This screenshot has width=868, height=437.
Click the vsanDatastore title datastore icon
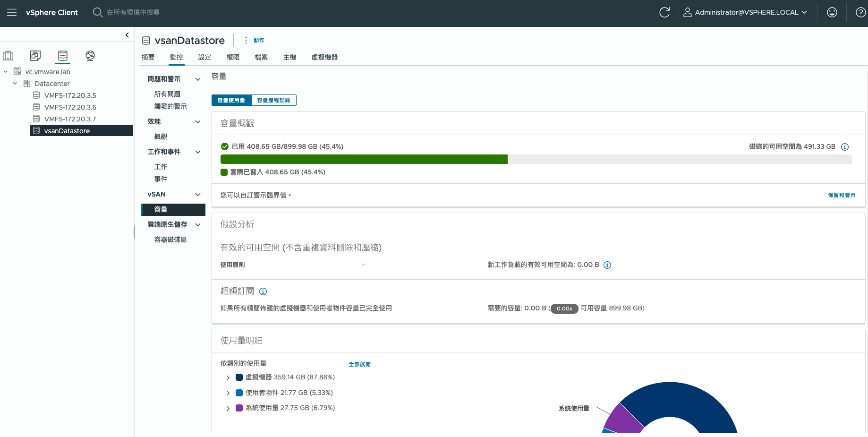pos(146,41)
